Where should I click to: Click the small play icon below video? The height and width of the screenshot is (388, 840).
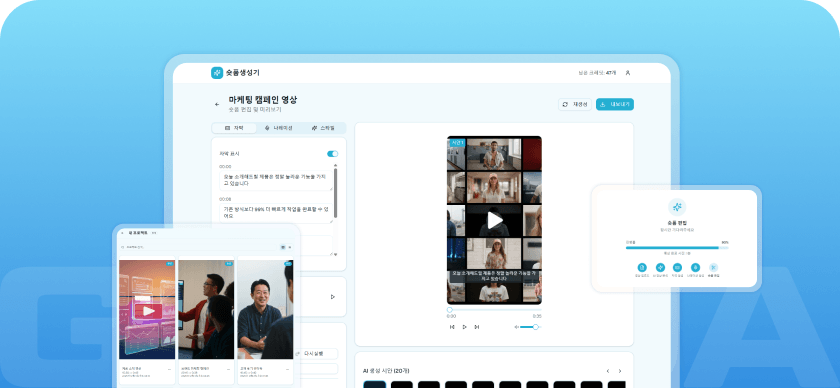[464, 327]
